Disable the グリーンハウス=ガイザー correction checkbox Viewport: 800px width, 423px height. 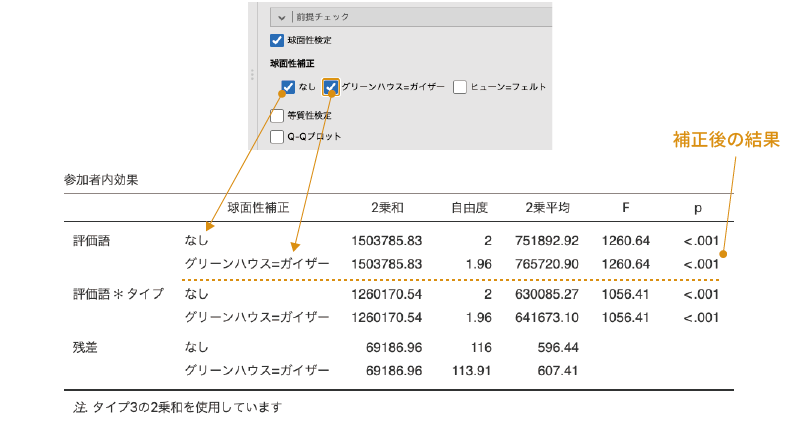coord(331,87)
